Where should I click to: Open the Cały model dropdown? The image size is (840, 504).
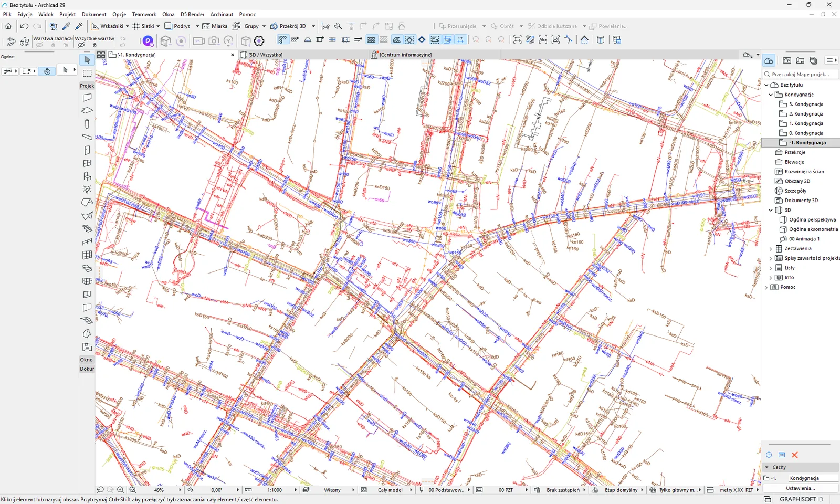(390, 490)
